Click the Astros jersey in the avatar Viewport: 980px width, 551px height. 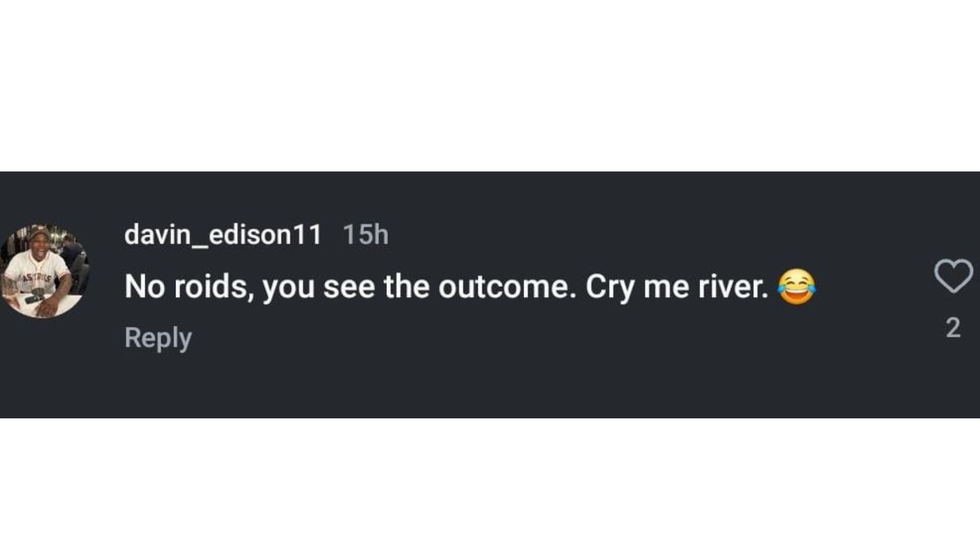click(x=38, y=278)
